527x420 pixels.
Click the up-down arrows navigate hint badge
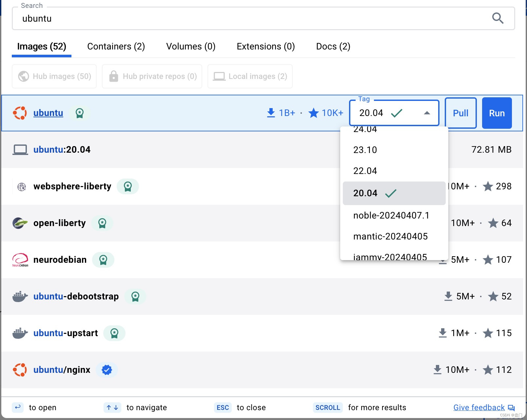pyautogui.click(x=112, y=408)
